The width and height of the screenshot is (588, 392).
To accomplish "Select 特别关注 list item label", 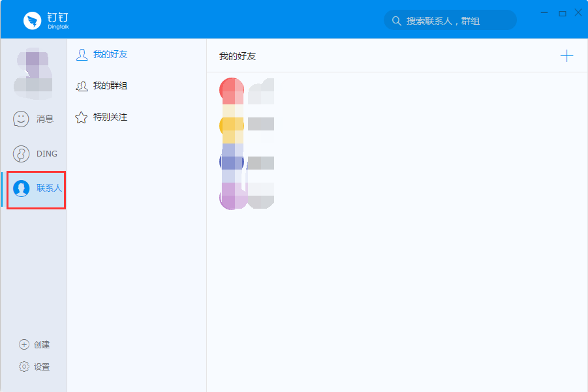I will coord(110,117).
